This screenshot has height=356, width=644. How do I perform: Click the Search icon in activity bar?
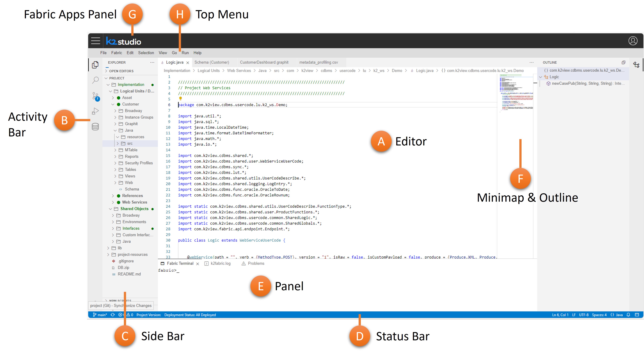pyautogui.click(x=95, y=80)
